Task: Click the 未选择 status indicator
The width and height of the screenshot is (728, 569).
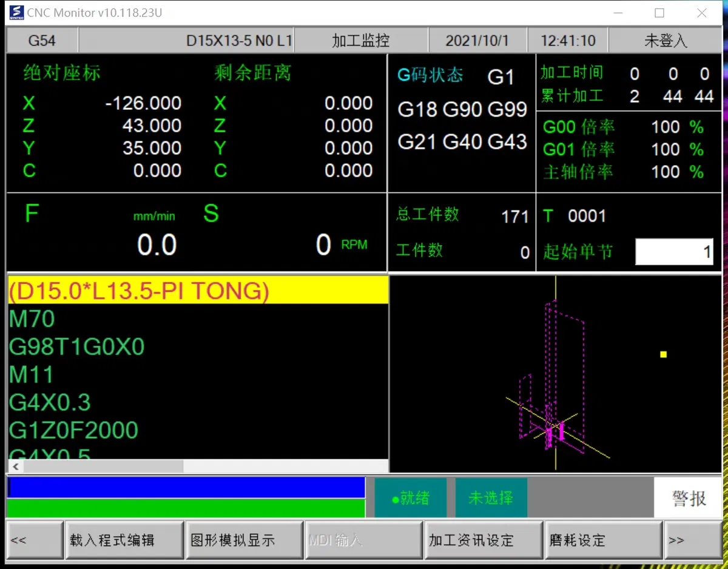Action: pyautogui.click(x=491, y=498)
